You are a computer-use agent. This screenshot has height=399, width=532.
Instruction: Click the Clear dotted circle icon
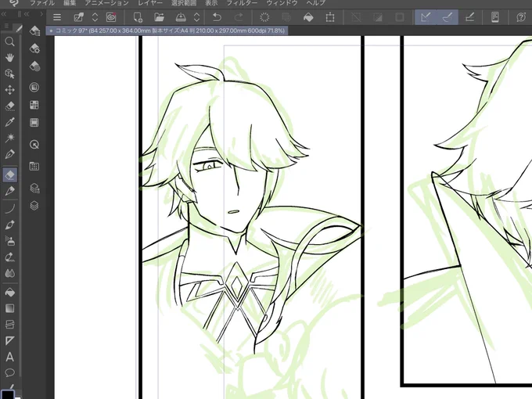pos(264,17)
